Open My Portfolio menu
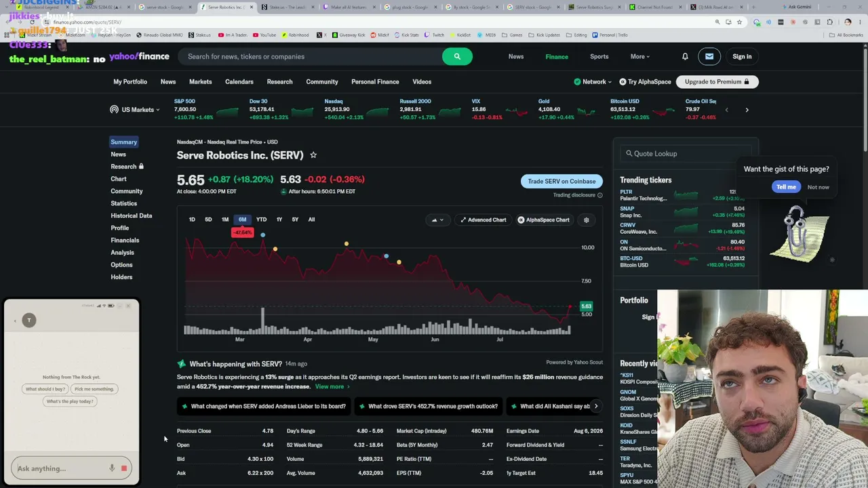 pos(130,81)
